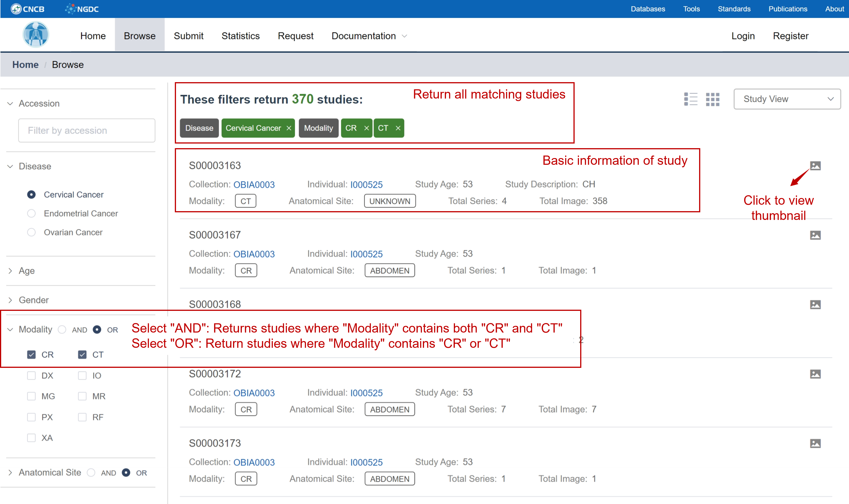Open Publications in top bar
This screenshot has height=504, width=849.
788,9
